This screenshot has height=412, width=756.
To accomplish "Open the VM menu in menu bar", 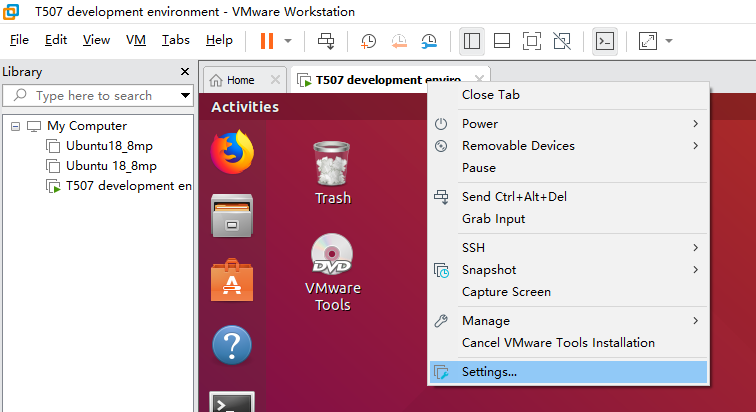I will [x=135, y=40].
